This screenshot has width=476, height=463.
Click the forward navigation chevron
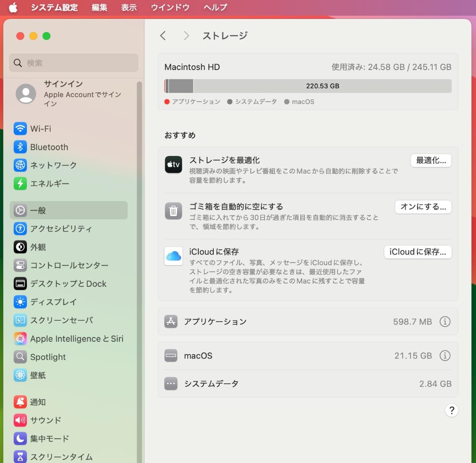click(x=186, y=36)
